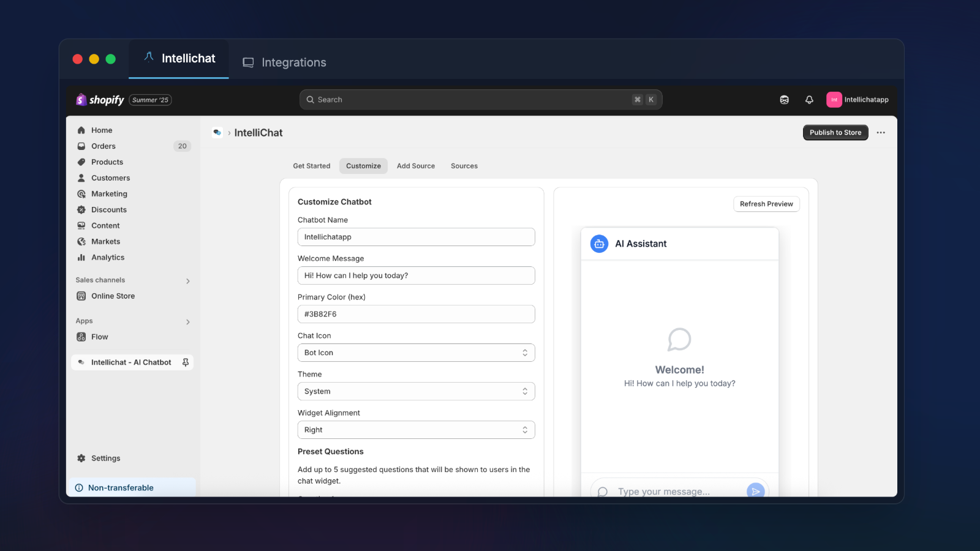Click the Flow app icon

click(81, 337)
